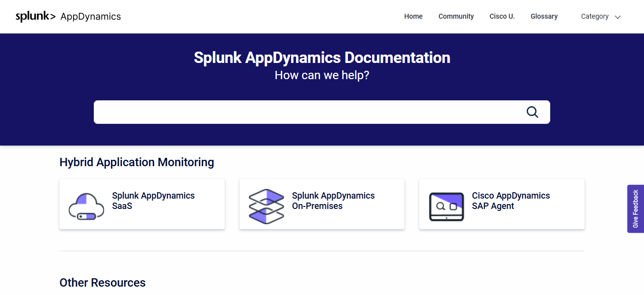Visit the Cisco U. page
The width and height of the screenshot is (644, 295).
tap(502, 16)
